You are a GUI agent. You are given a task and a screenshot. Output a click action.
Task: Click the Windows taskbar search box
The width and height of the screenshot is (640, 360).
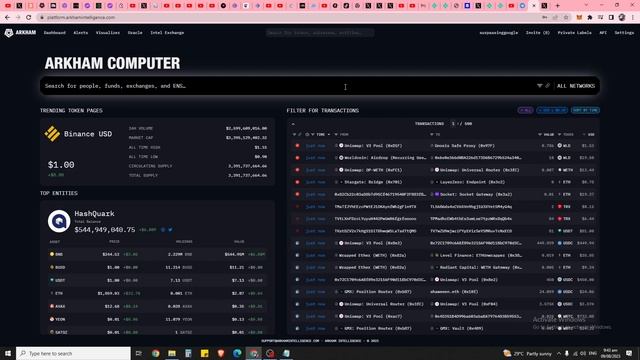[73, 353]
